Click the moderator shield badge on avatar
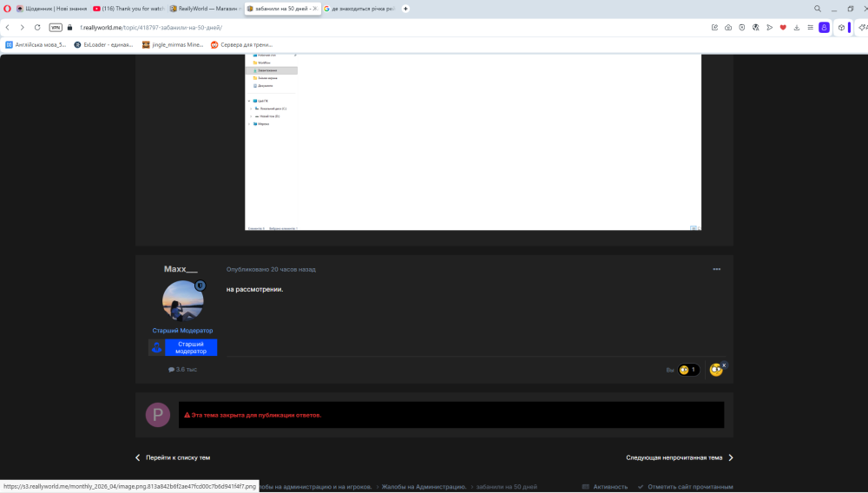The width and height of the screenshot is (868, 493). coord(200,286)
